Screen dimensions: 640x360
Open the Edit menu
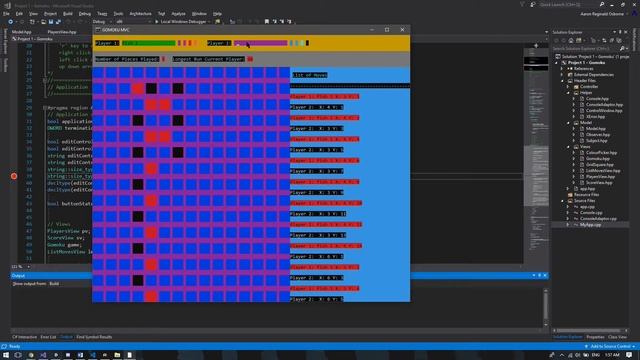(19, 13)
